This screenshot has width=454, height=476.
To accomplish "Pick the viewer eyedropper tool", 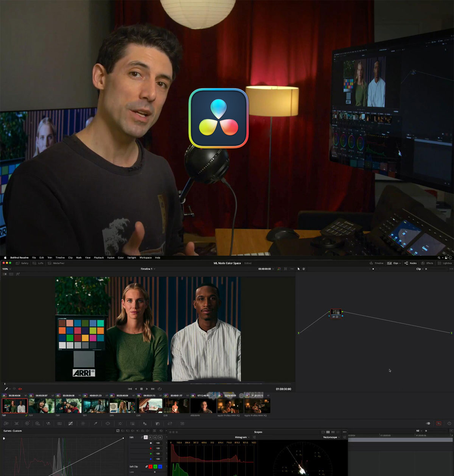I will pyautogui.click(x=6, y=389).
